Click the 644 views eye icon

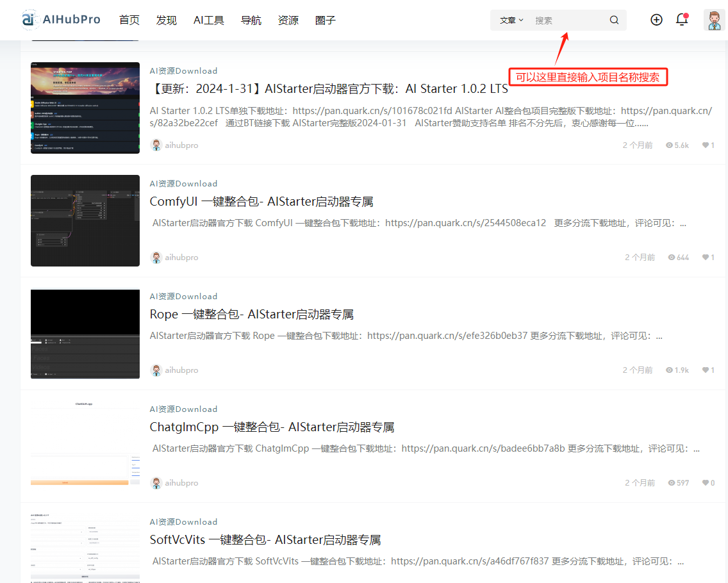click(x=672, y=257)
